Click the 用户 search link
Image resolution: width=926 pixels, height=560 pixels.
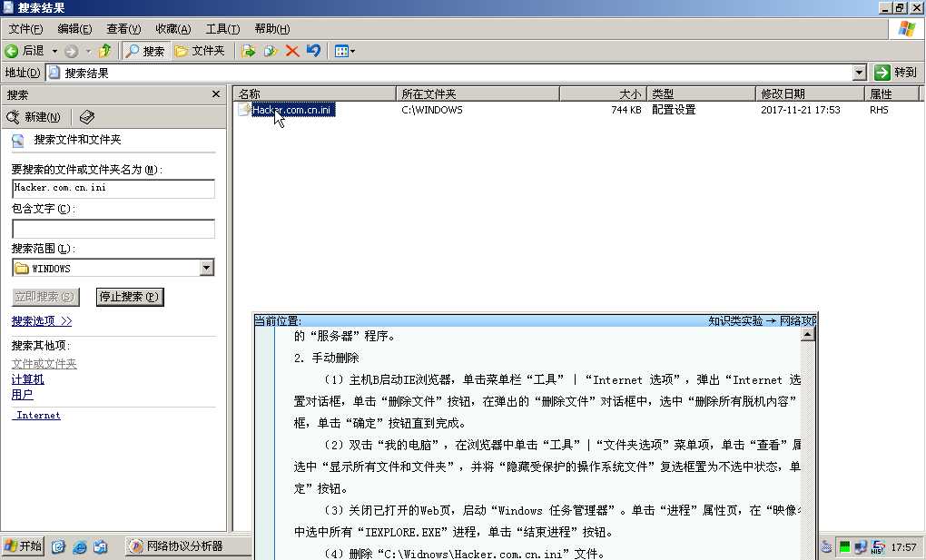(x=23, y=395)
